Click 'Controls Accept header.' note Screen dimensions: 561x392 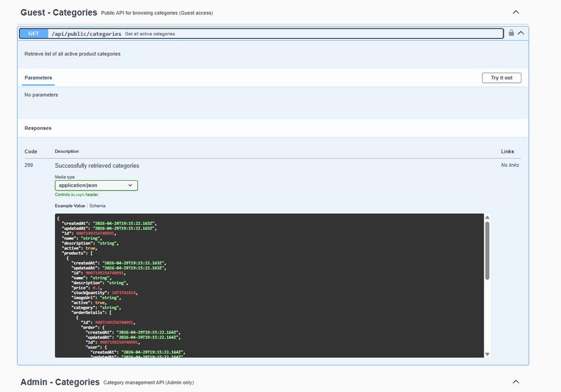[x=77, y=195]
